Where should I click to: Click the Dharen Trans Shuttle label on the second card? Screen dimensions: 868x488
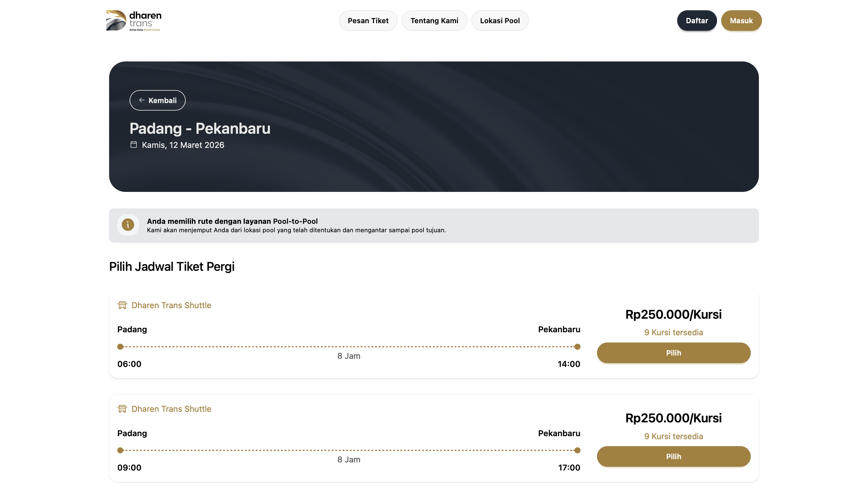(171, 409)
